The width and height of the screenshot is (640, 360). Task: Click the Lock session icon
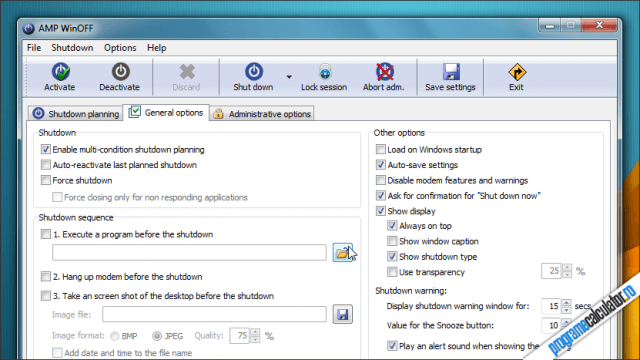point(325,72)
